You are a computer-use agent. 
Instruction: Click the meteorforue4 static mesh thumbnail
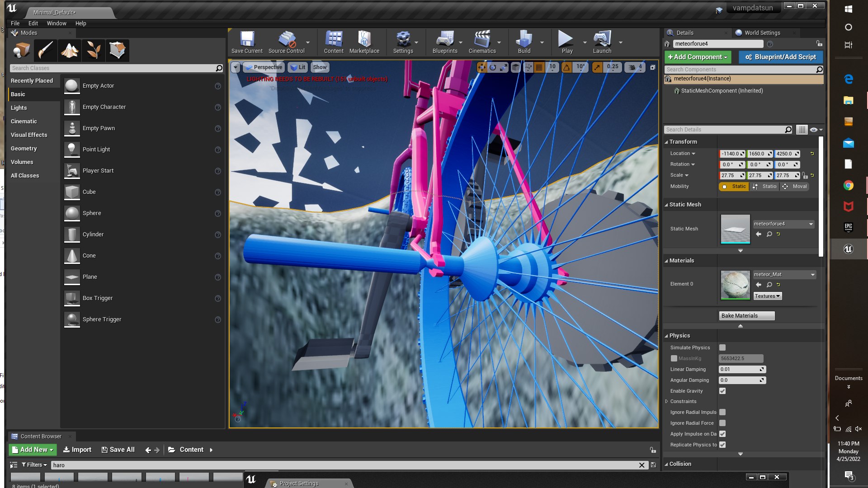point(735,229)
